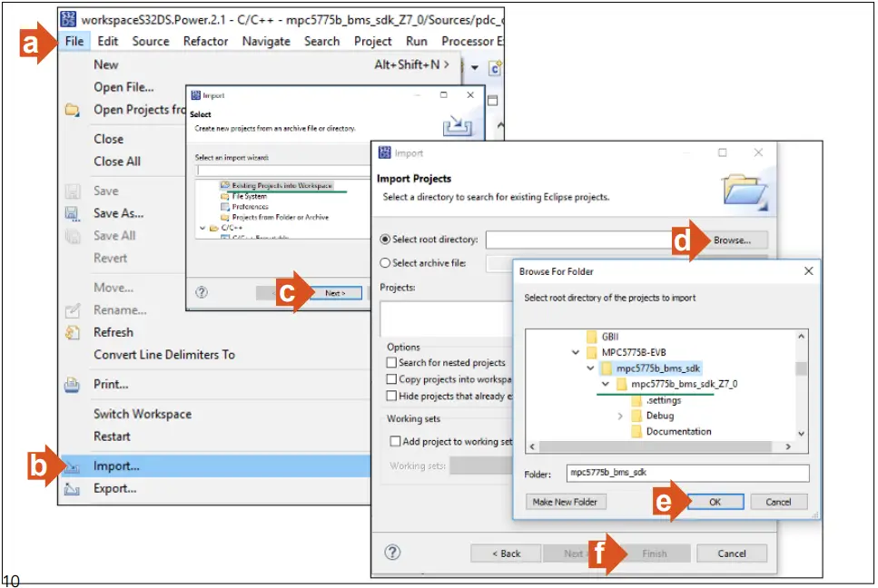Screen dimensions: 878x588
Task: Click the Browse... button
Action: tap(732, 240)
